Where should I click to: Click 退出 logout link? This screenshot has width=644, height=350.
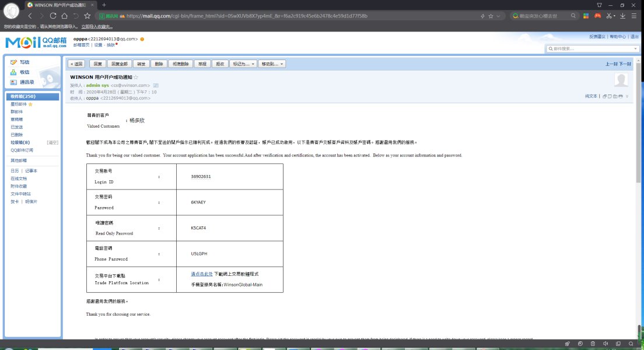tap(635, 37)
